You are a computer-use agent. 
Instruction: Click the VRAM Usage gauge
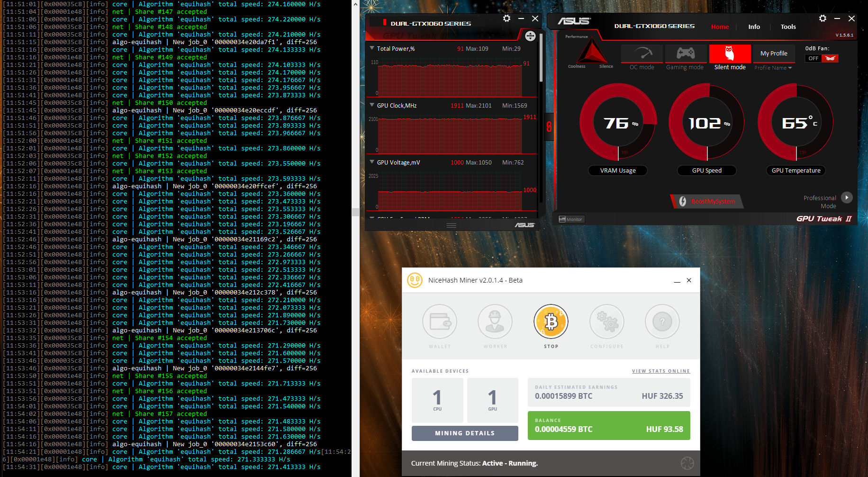[x=618, y=122]
